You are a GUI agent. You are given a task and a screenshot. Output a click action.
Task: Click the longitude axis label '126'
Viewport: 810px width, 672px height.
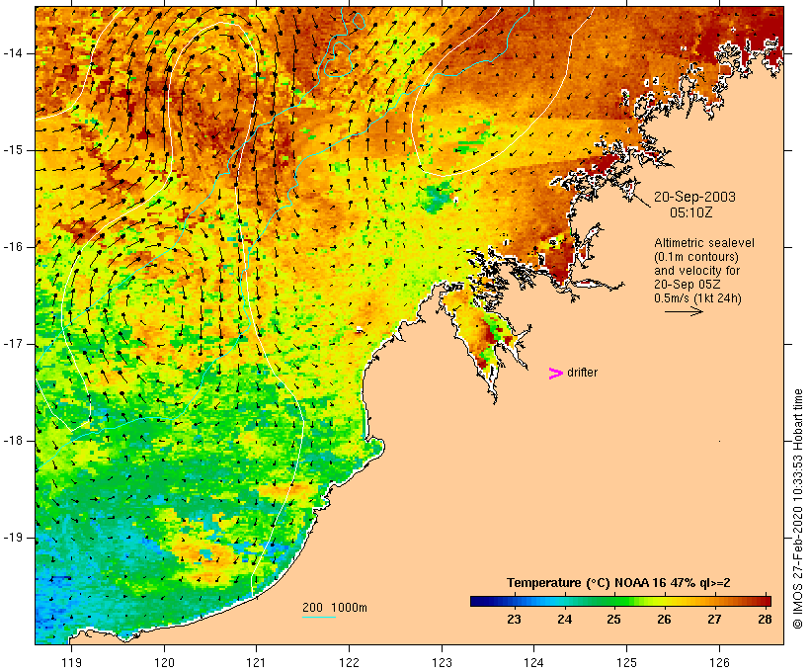coord(719,662)
